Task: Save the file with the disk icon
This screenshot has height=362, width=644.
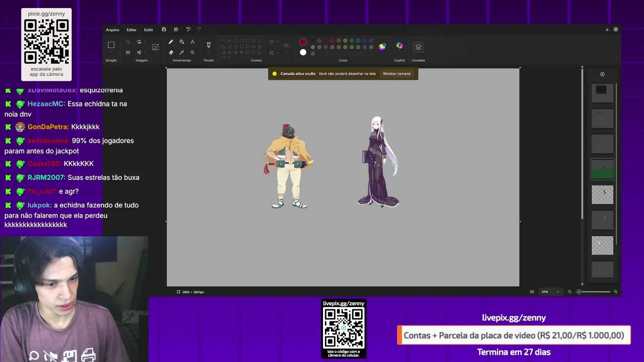Action: pyautogui.click(x=164, y=30)
